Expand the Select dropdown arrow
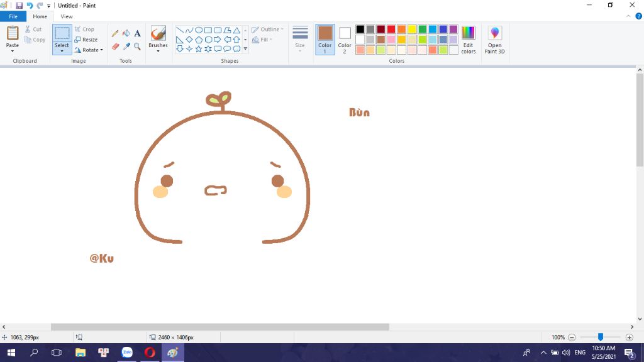This screenshot has width=644, height=362. [62, 52]
